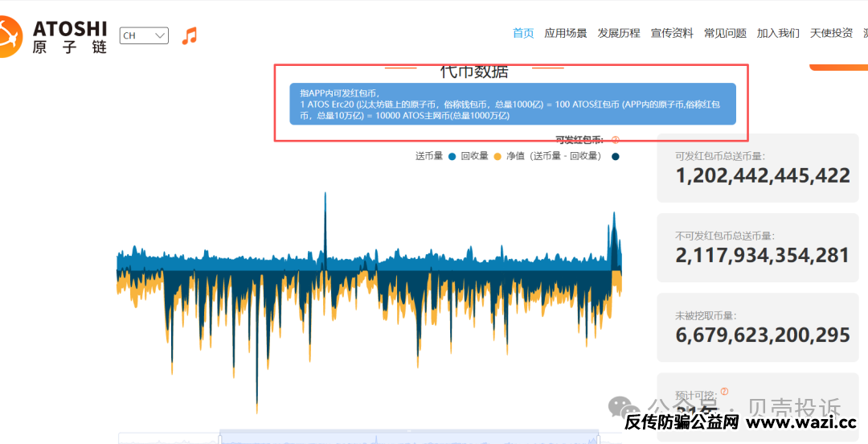Click the orange button at top right
Screen dimensions: 868x444
[x=838, y=66]
